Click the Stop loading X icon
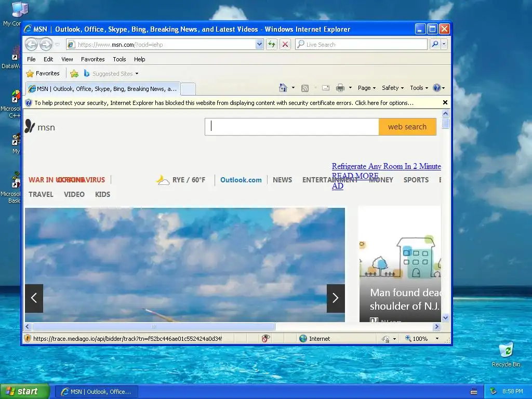This screenshot has height=399, width=532. click(285, 45)
